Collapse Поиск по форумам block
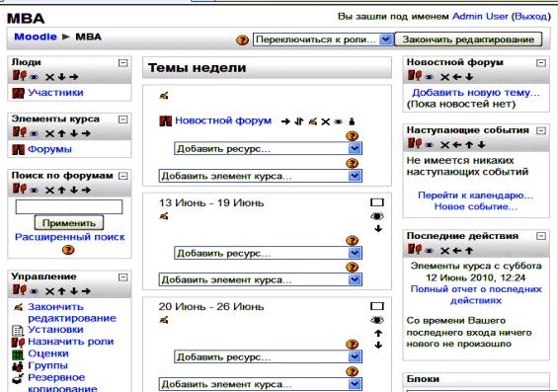The image size is (558, 392). 122,176
